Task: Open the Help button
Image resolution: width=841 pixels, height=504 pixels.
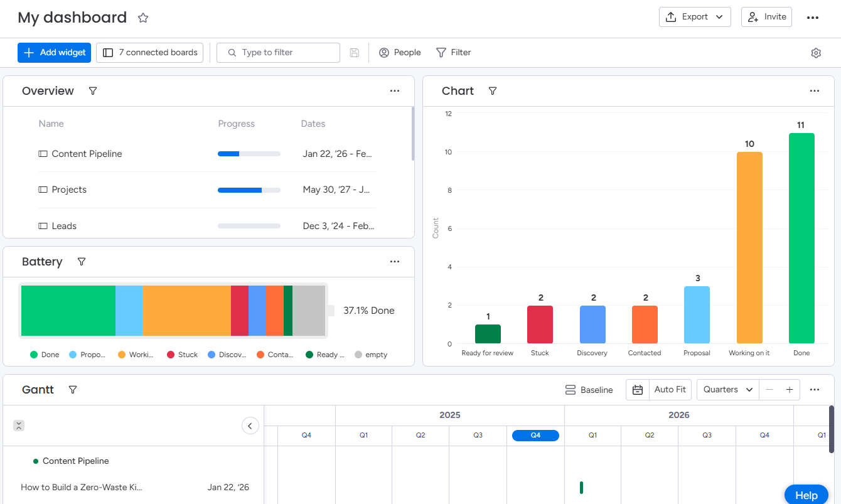Action: 806,495
